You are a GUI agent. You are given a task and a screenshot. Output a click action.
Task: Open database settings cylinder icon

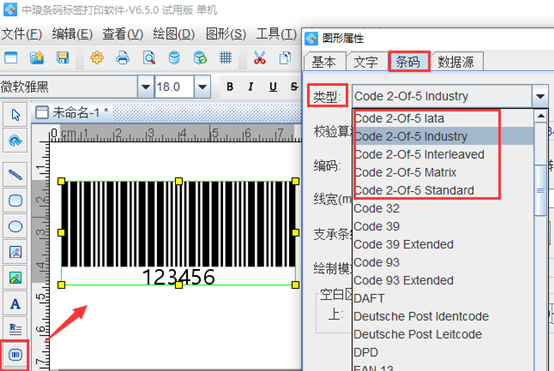(174, 58)
